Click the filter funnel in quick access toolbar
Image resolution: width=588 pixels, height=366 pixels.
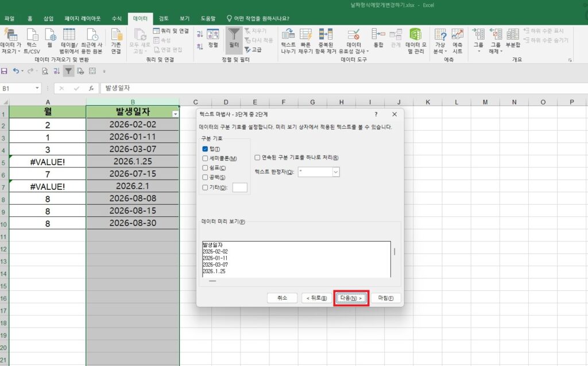click(68, 71)
